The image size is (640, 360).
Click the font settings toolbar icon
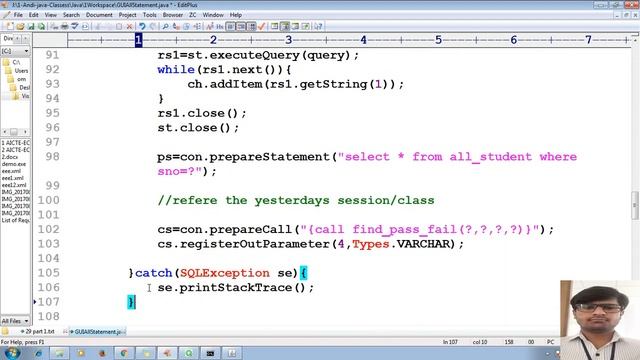[x=210, y=27]
